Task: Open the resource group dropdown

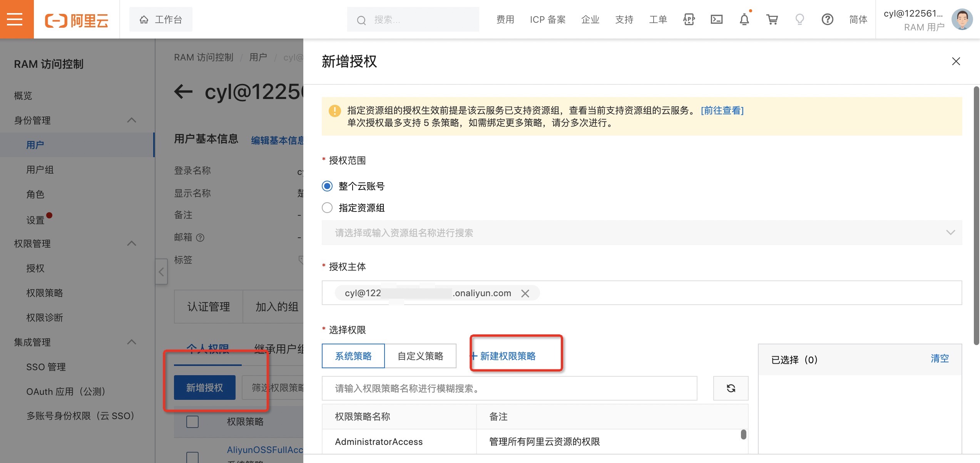Action: [x=642, y=233]
